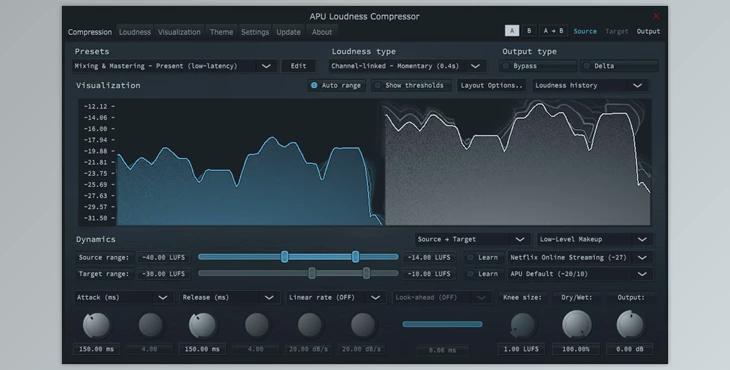Click the preset Edit button

point(298,66)
